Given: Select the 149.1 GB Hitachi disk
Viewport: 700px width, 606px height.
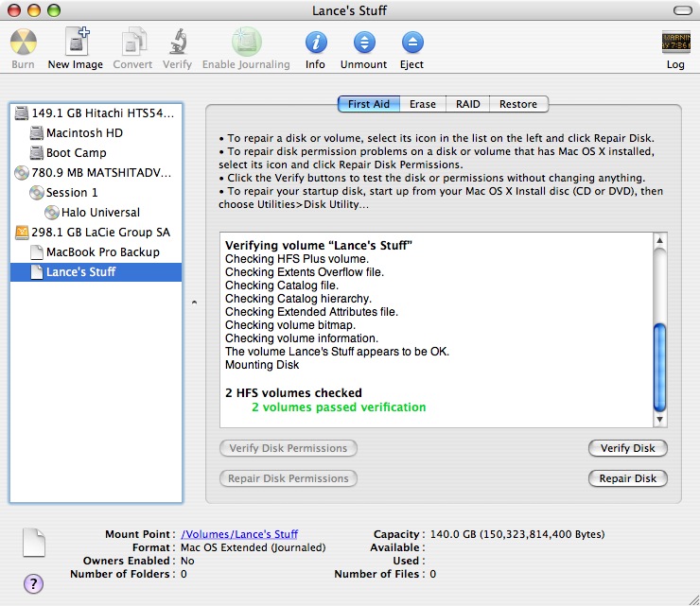Looking at the screenshot, I should pos(96,113).
